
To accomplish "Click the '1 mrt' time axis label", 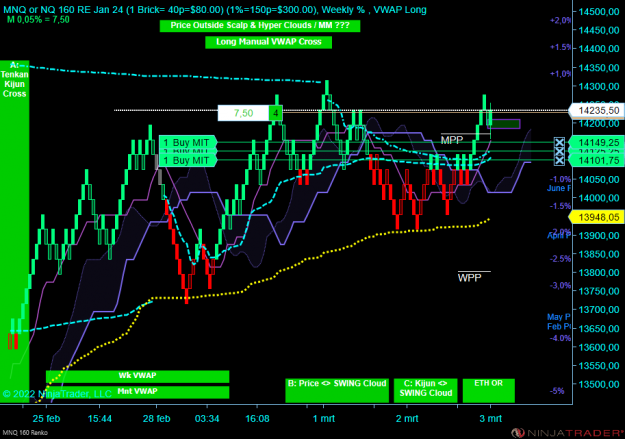I will point(324,419).
